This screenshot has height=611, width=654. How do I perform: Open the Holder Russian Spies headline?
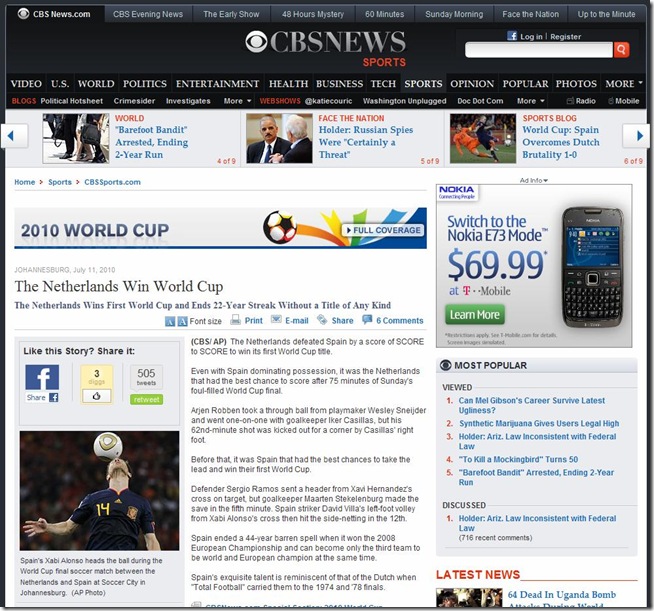point(366,142)
